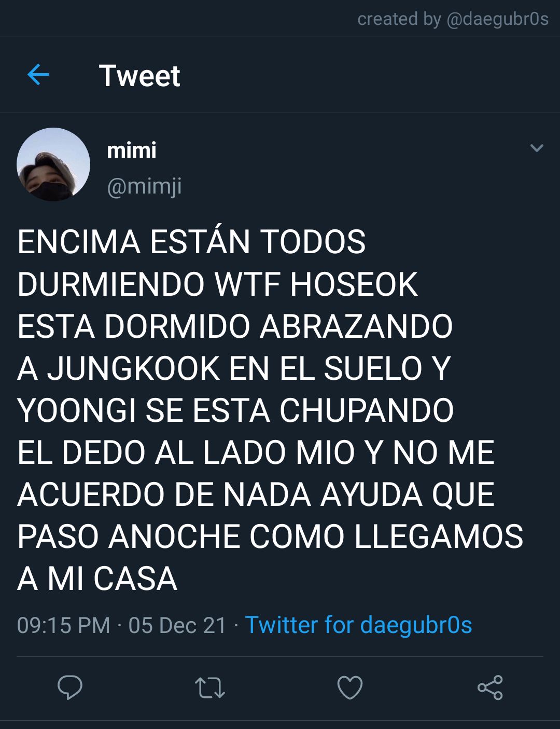
Task: Tap the word YOONGI in the tweet
Action: pos(77,410)
